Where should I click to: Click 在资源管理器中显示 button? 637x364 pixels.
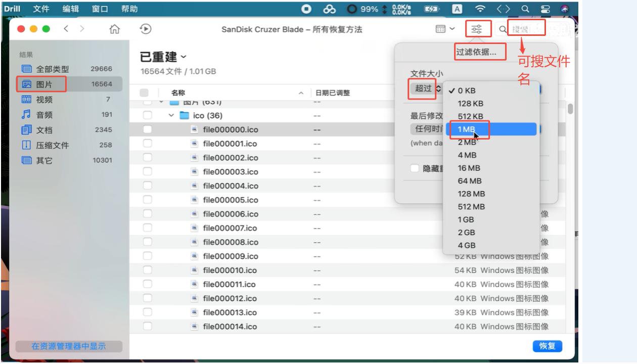[x=69, y=346]
